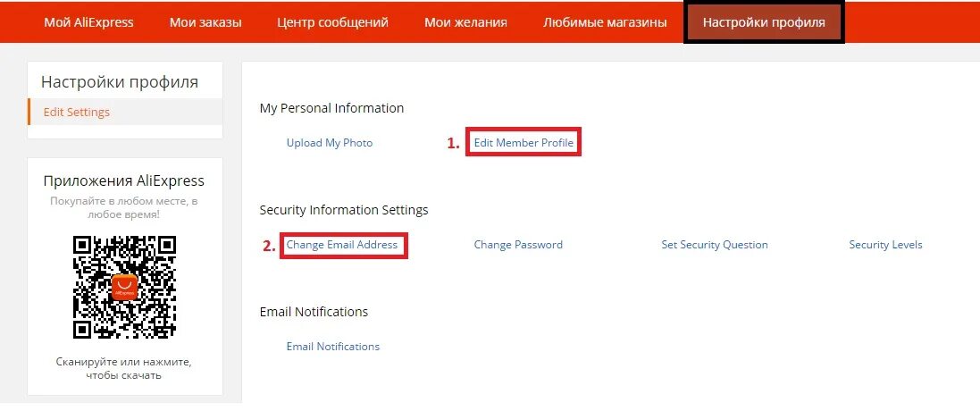Open Любимые магазины tab

pyautogui.click(x=605, y=22)
